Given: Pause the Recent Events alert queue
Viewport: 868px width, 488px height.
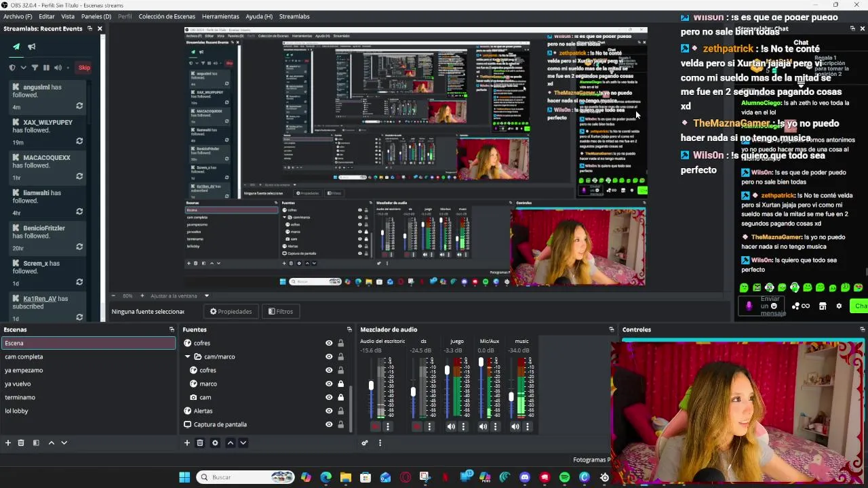Looking at the screenshot, I should (x=46, y=68).
